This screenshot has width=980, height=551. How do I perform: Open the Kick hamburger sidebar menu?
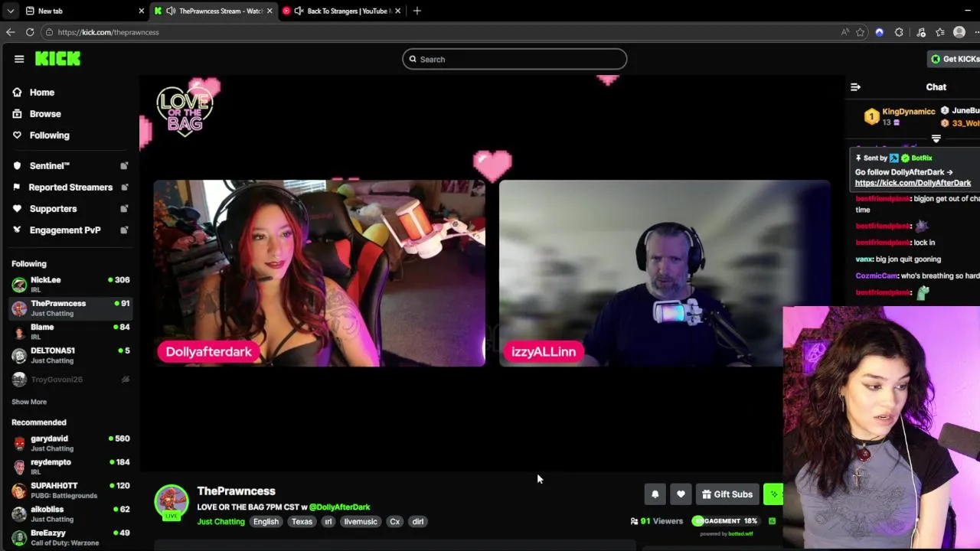19,59
